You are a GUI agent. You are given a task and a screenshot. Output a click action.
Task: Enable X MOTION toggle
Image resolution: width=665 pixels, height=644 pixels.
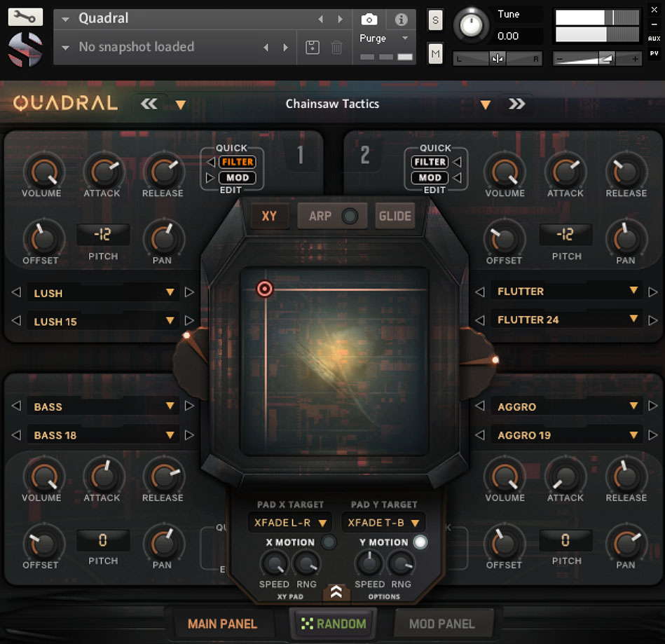click(328, 542)
